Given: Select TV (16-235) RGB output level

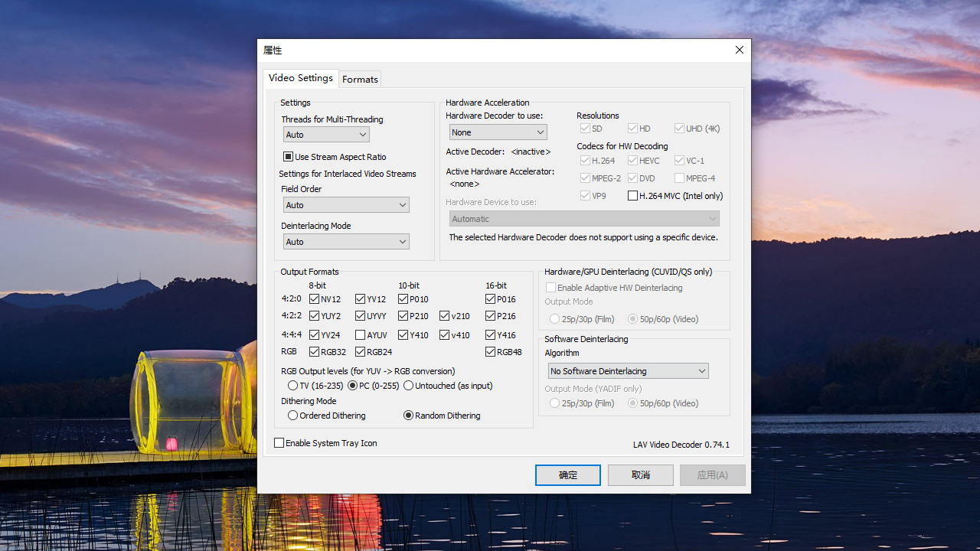Looking at the screenshot, I should pyautogui.click(x=293, y=386).
